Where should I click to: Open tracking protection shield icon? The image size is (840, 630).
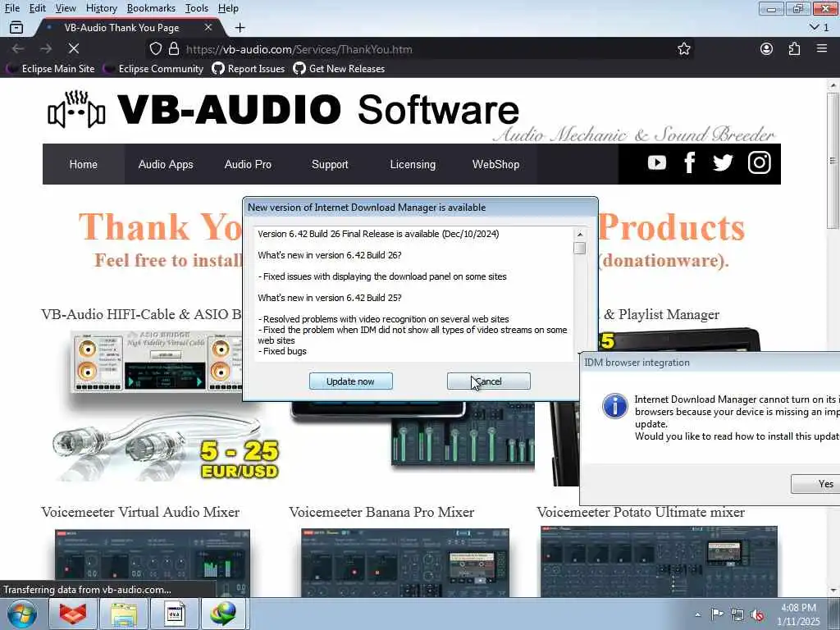click(x=155, y=48)
